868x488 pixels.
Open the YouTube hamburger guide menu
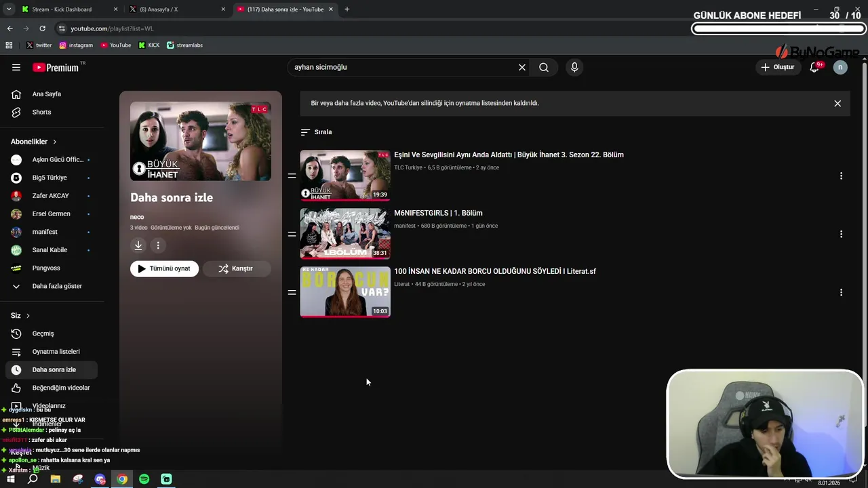16,67
